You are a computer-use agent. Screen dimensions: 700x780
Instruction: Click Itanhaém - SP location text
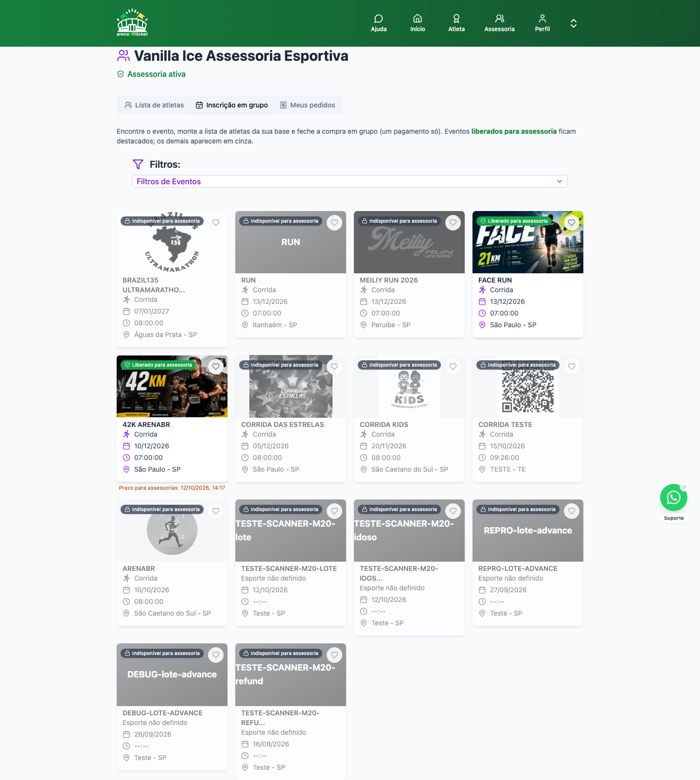point(275,325)
